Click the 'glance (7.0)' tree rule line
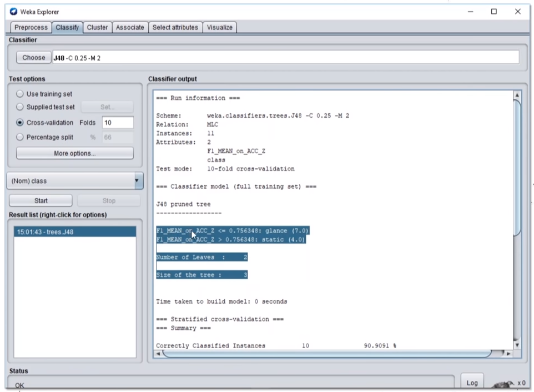 pos(233,230)
